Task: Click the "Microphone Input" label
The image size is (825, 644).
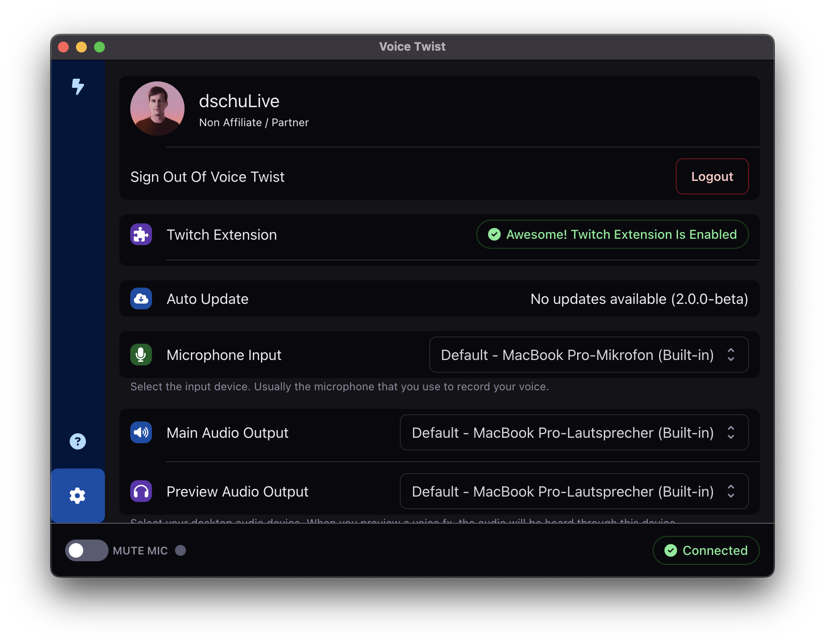Action: (x=224, y=355)
